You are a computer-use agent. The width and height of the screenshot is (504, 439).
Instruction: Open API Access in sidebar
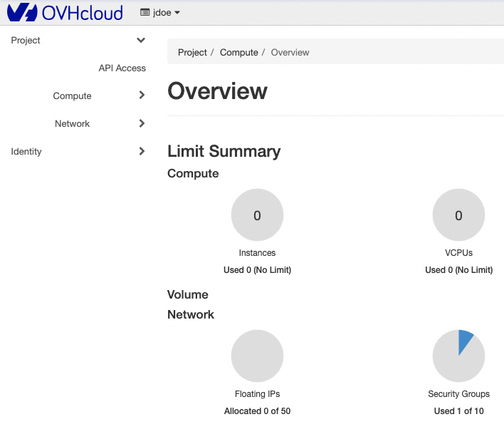pyautogui.click(x=122, y=68)
